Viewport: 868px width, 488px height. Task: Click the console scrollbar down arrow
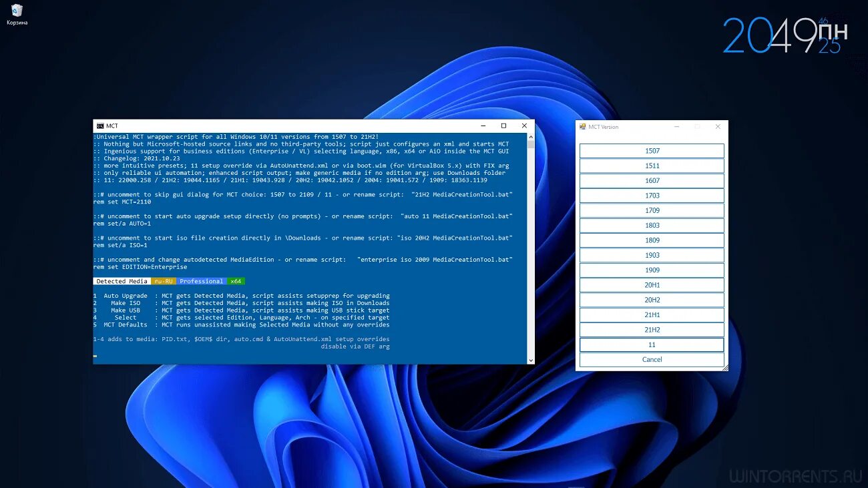531,360
